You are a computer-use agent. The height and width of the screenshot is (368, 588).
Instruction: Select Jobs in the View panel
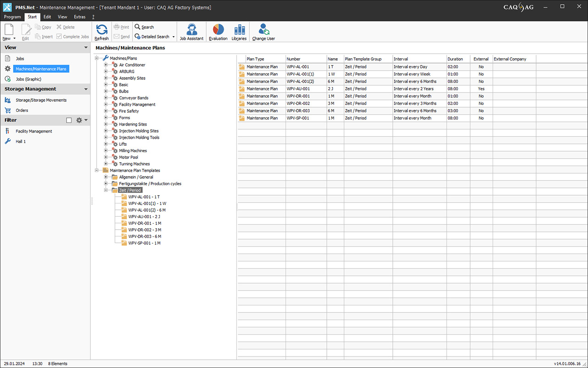(x=20, y=59)
